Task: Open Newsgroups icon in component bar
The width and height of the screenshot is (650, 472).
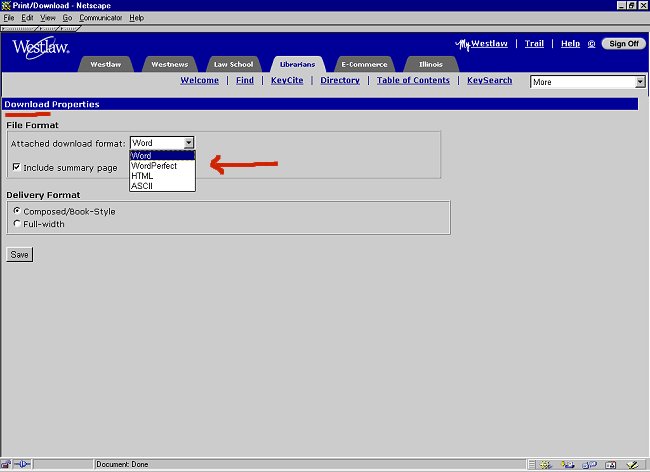Action: [x=589, y=465]
